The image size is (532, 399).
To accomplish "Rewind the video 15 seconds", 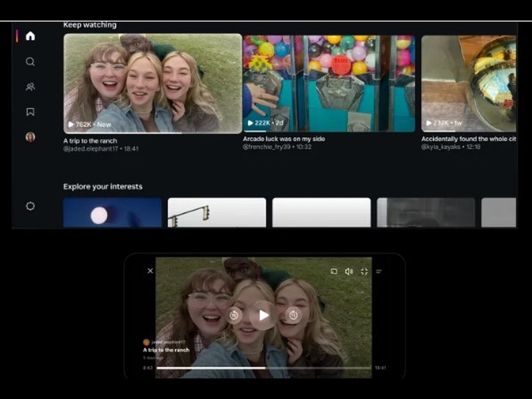I will tap(234, 315).
